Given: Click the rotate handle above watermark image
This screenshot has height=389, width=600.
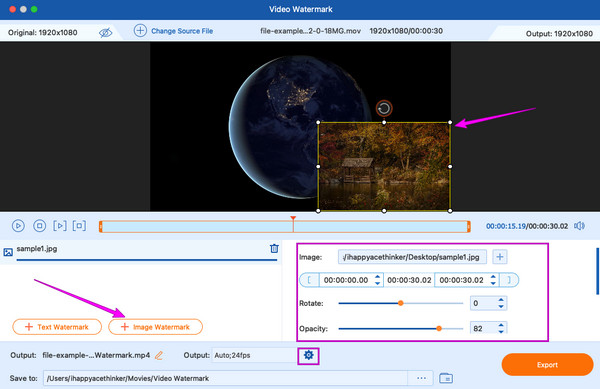Looking at the screenshot, I should tap(384, 109).
